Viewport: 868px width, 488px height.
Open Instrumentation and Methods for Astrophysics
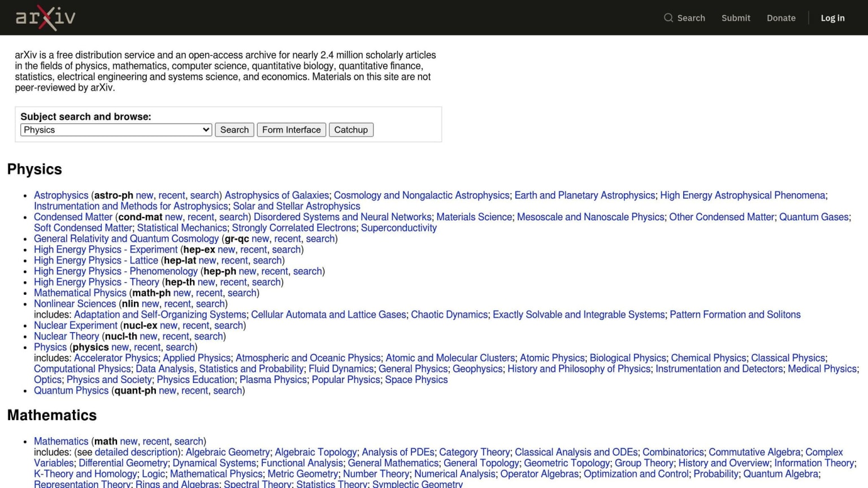(131, 206)
